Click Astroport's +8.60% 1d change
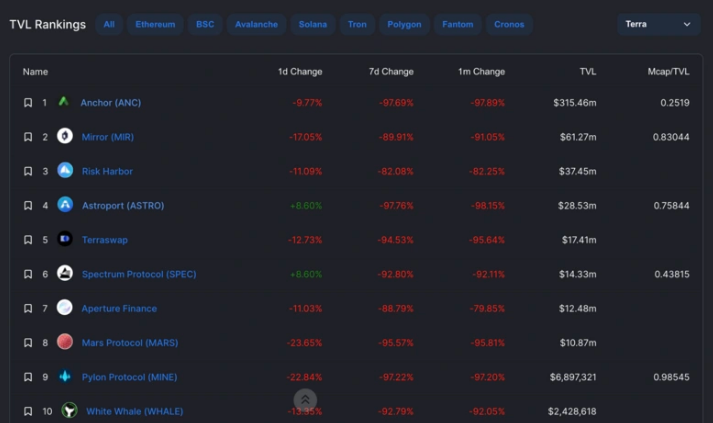713x423 pixels. (x=306, y=206)
